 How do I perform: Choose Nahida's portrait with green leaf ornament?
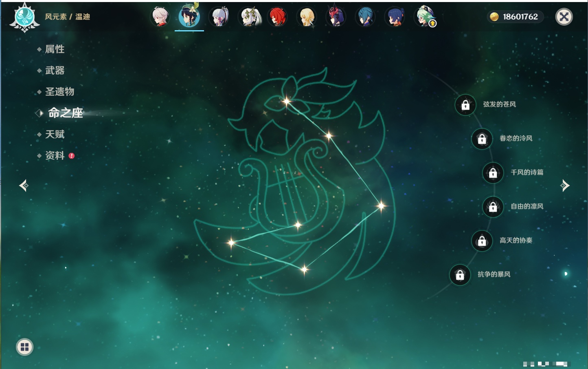point(249,17)
